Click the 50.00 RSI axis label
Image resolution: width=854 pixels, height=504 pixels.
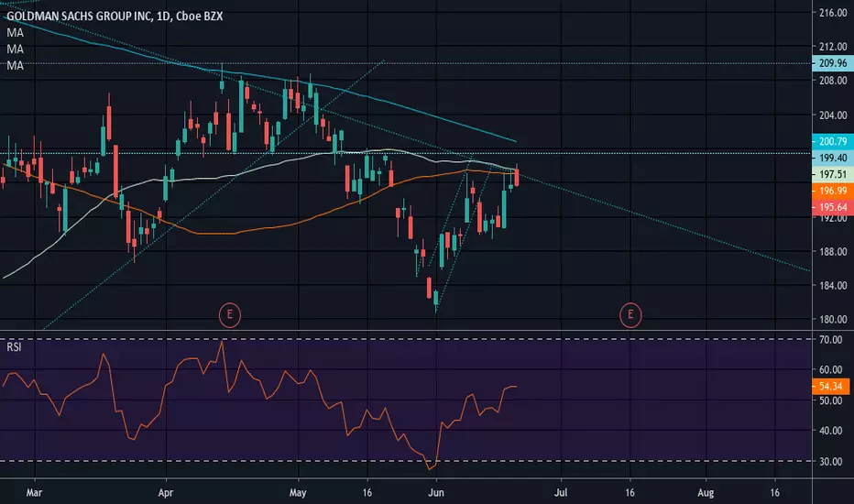830,400
